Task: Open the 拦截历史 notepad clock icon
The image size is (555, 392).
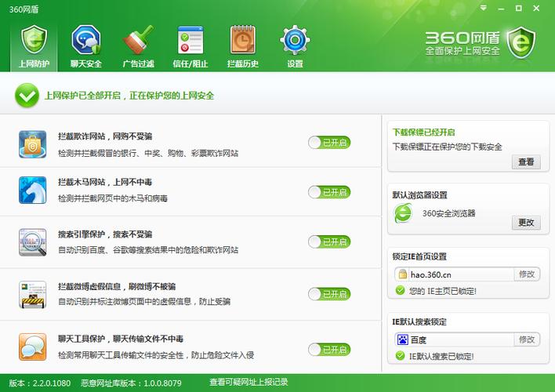Action: (243, 39)
